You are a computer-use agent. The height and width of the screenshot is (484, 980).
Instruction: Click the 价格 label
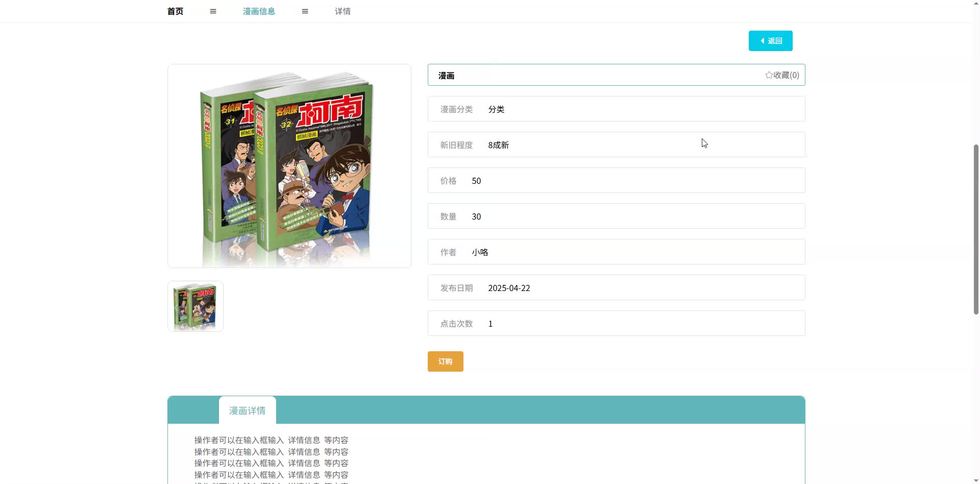449,181
